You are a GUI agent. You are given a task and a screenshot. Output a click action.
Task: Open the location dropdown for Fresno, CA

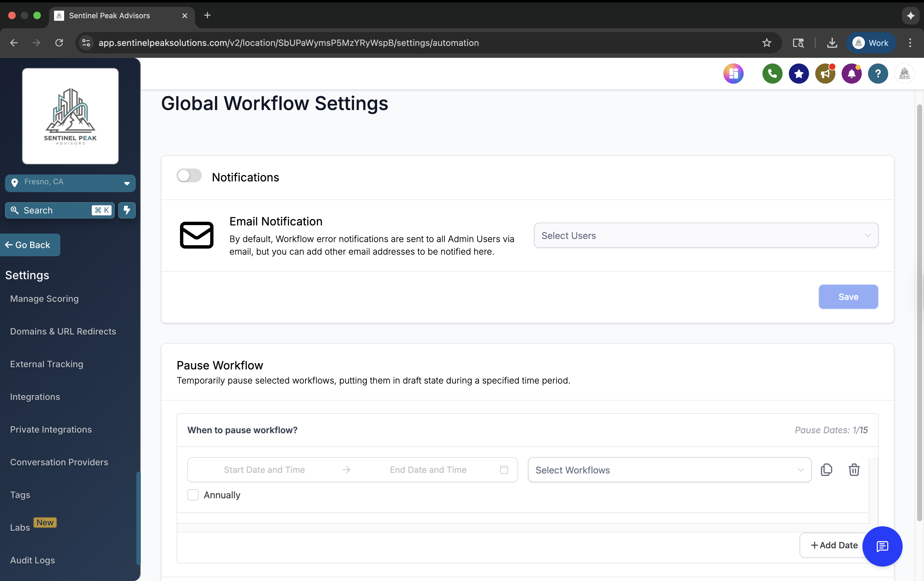coord(127,183)
